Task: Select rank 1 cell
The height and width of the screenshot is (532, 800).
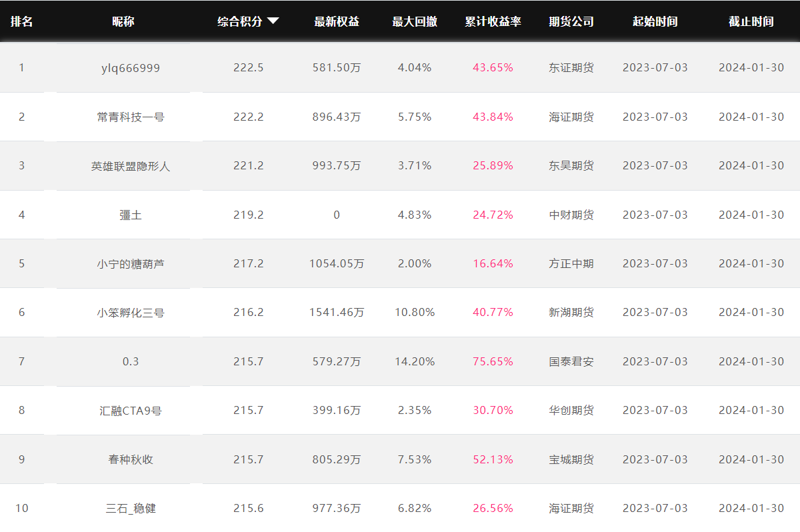Action: (21, 67)
